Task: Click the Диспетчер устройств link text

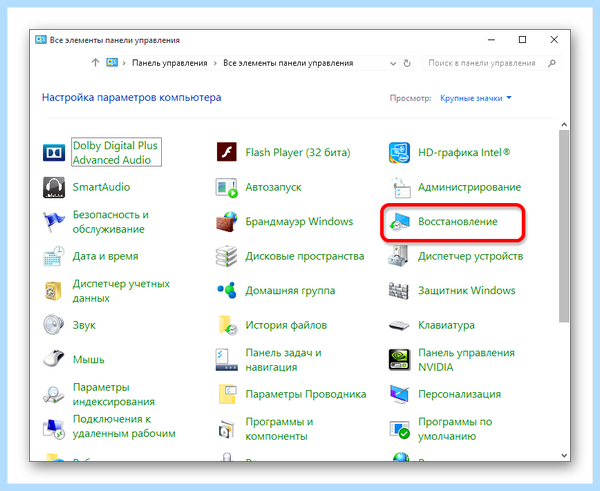Action: tap(470, 256)
